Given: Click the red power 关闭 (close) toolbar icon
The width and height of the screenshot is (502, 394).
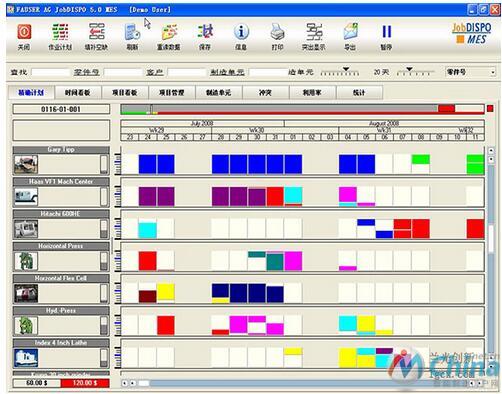Looking at the screenshot, I should pos(24,32).
